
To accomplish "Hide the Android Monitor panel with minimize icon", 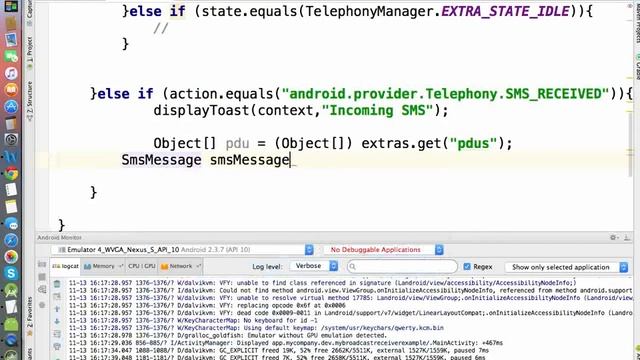I will pyautogui.click(x=627, y=237).
